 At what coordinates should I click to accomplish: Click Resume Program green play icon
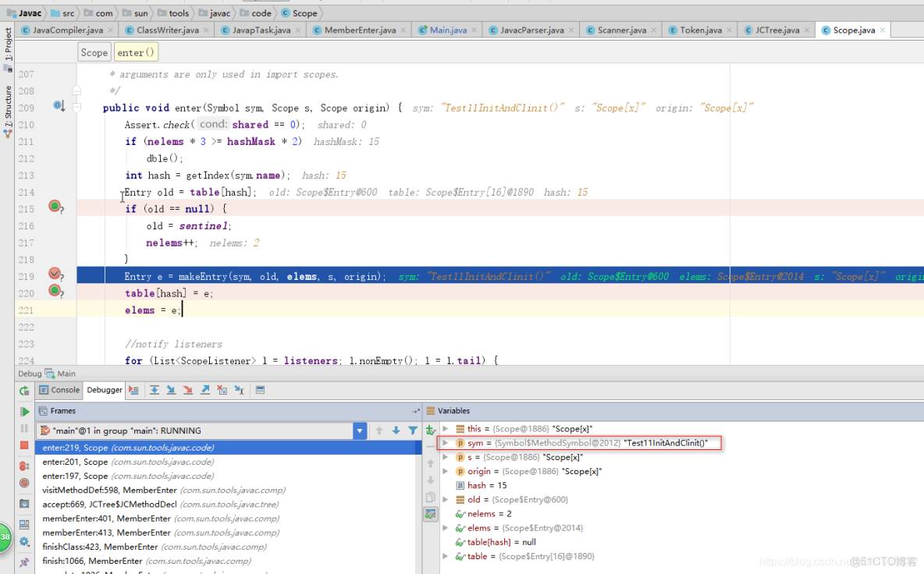[24, 411]
